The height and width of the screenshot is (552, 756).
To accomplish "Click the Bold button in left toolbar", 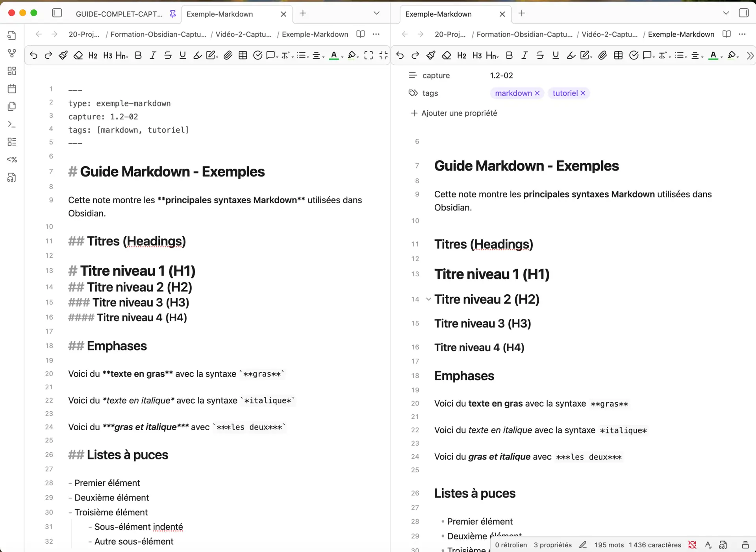I will tap(138, 56).
